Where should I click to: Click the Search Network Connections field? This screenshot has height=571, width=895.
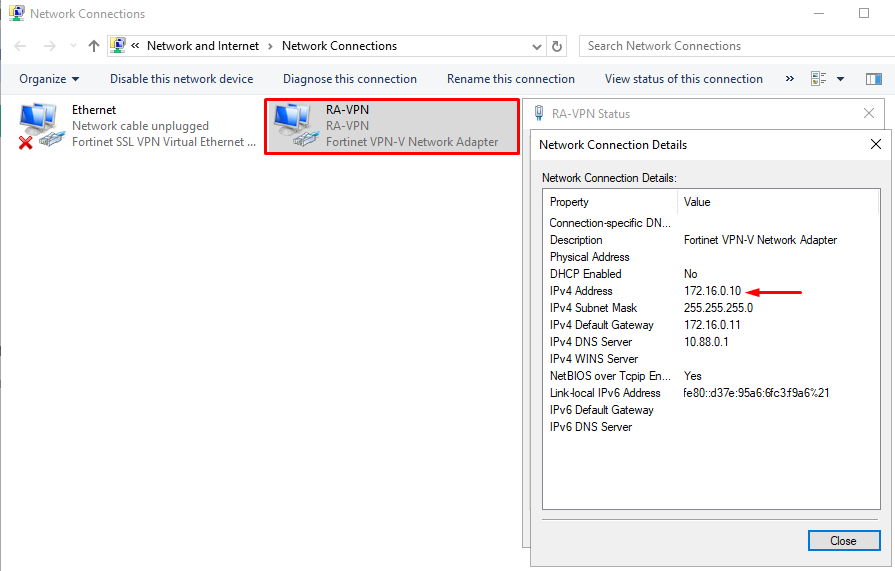pos(736,46)
